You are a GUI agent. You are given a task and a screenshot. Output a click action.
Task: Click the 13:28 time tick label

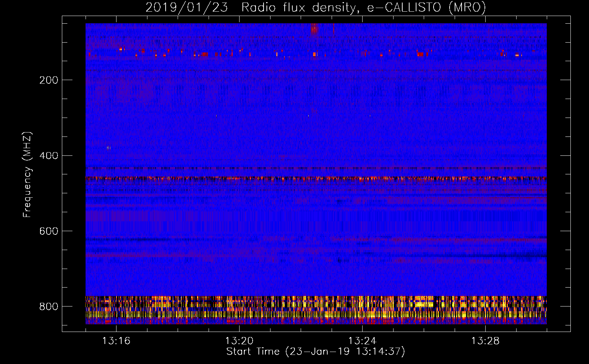tap(485, 341)
